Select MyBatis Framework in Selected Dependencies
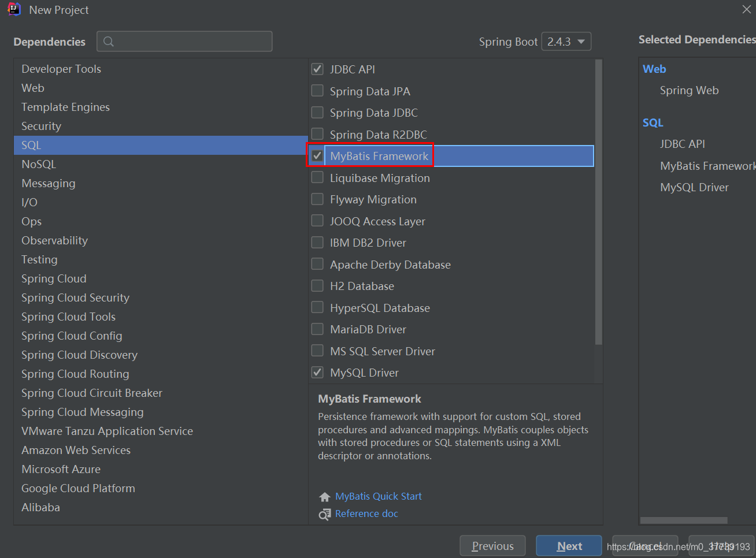Screen dimensions: 756x558 (708, 166)
